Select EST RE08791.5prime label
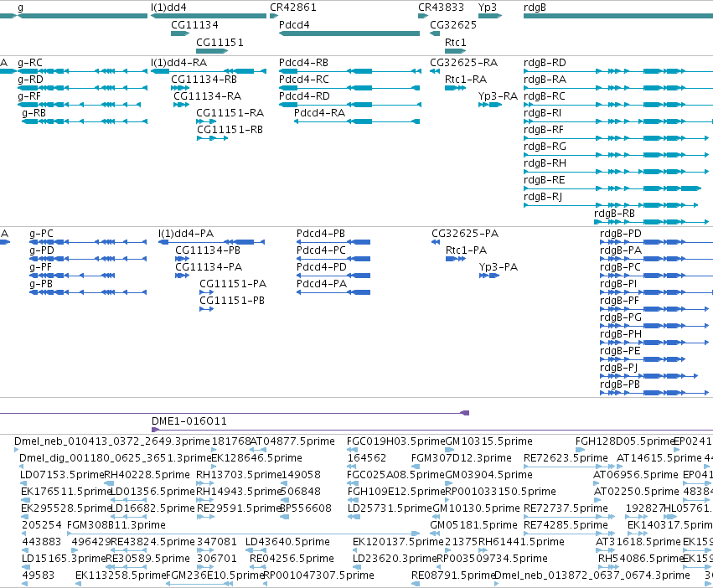Screen dimensions: 713x588 (x=453, y=575)
